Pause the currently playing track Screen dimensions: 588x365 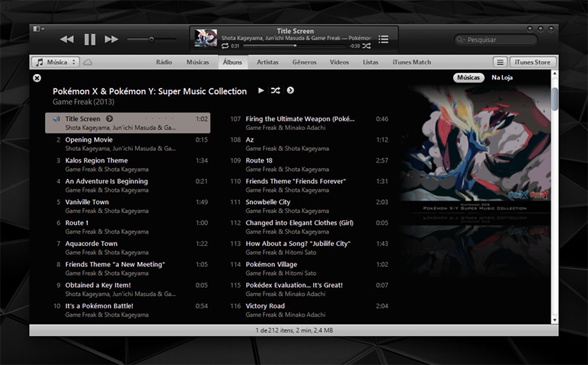pyautogui.click(x=90, y=39)
